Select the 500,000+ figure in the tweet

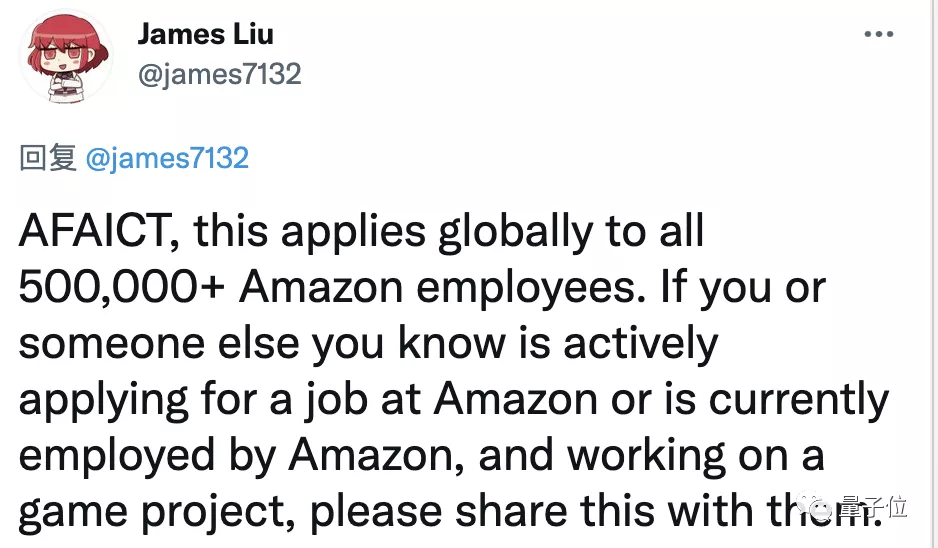[x=121, y=288]
